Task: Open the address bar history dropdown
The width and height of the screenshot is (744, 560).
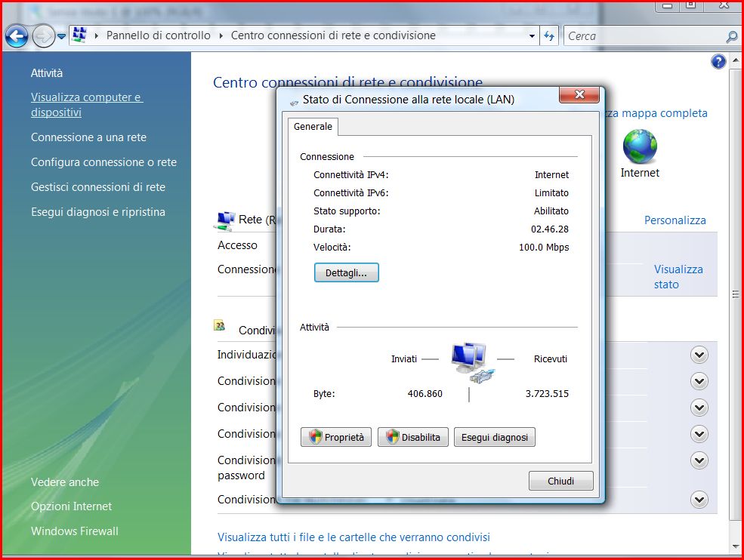Action: (x=532, y=36)
